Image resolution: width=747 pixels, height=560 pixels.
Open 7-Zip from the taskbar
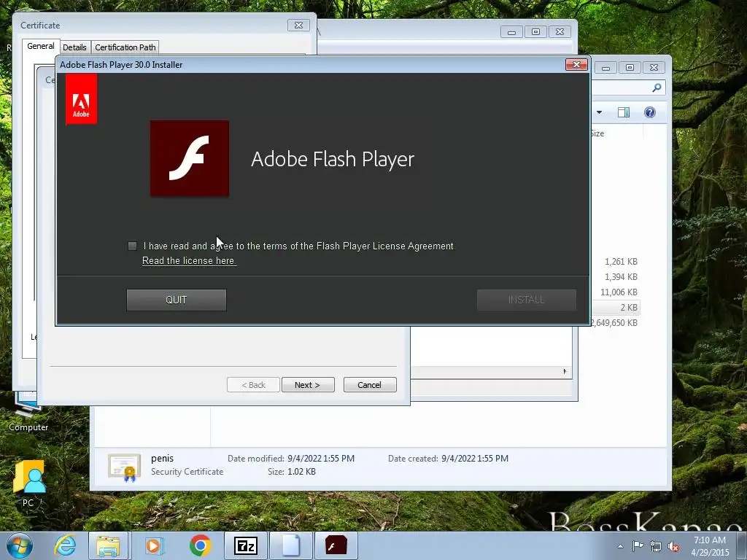246,545
